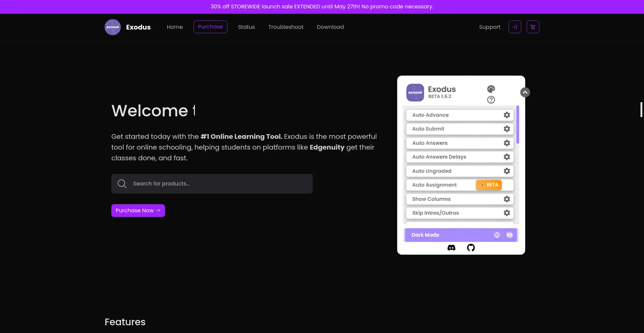Image resolution: width=644 pixels, height=333 pixels.
Task: Open the shopping cart icon
Action: tap(533, 27)
